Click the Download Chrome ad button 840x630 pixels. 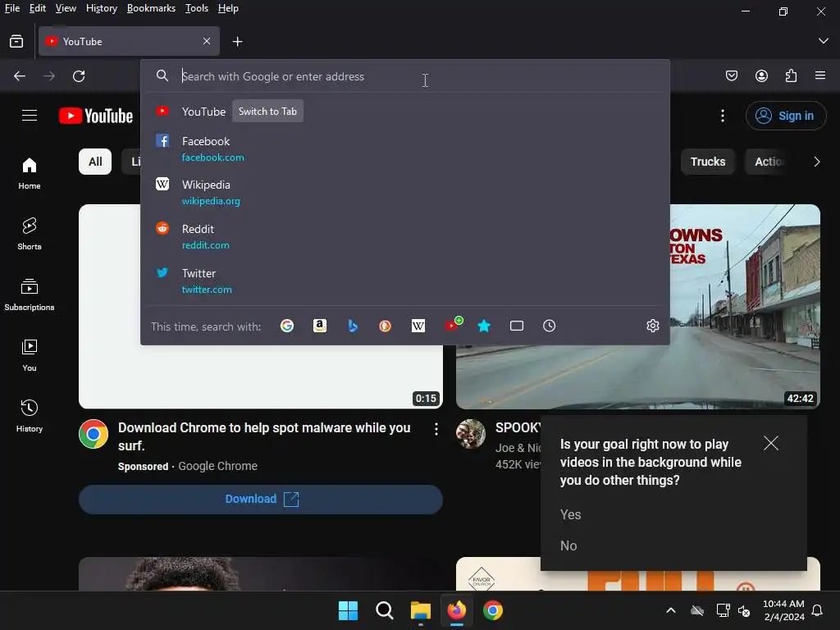point(261,500)
